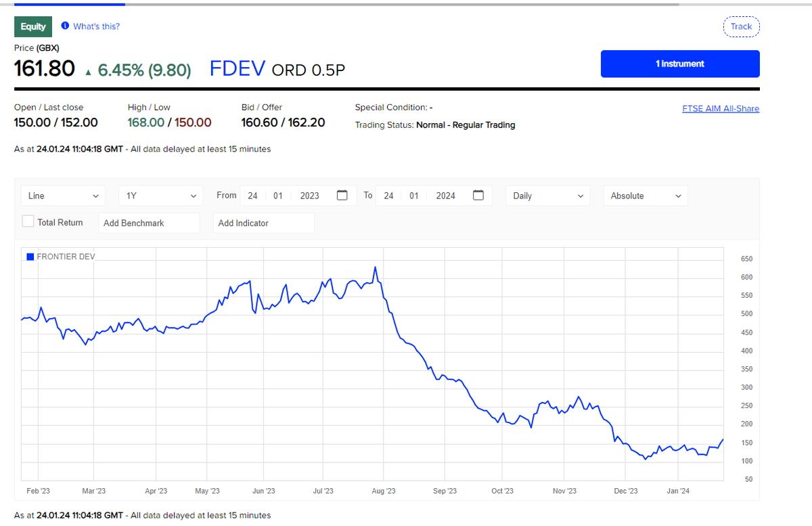Click inside the Add Benchmark input field
This screenshot has width=812, height=526.
(149, 222)
